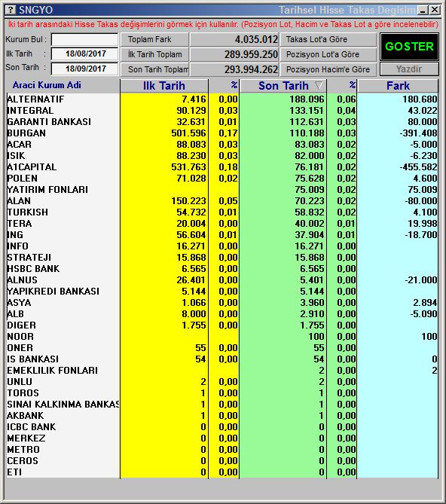Viewport: 446px width, 504px height.
Task: Sort by Son Tarih column header
Action: pyautogui.click(x=283, y=86)
